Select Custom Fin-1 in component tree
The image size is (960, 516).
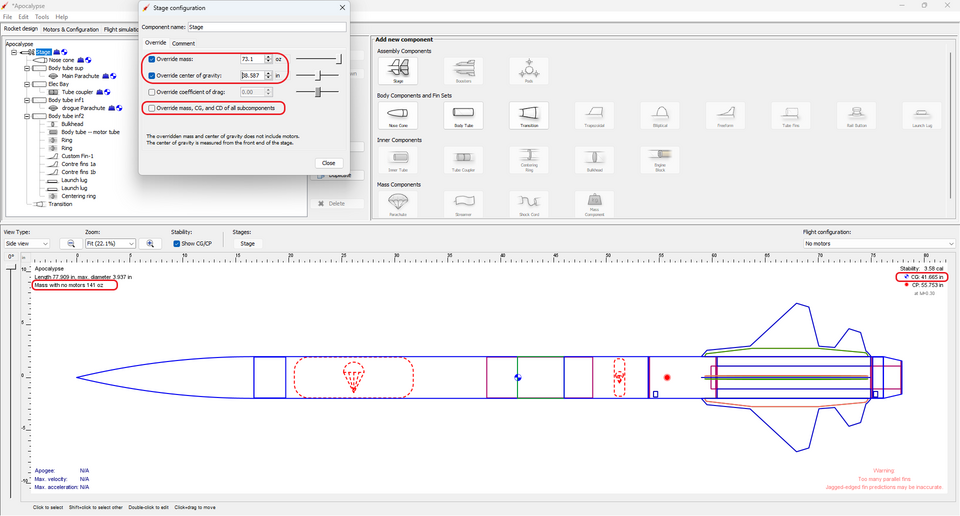point(77,156)
